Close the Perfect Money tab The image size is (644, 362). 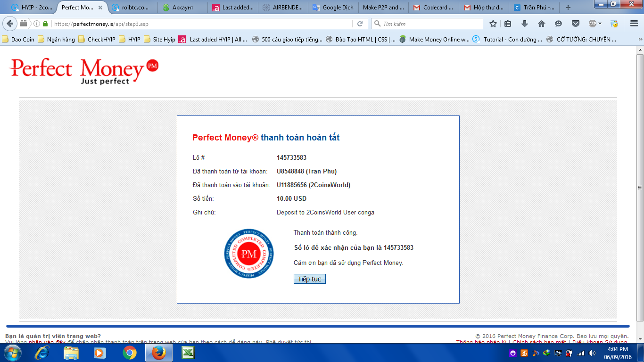coord(100,8)
